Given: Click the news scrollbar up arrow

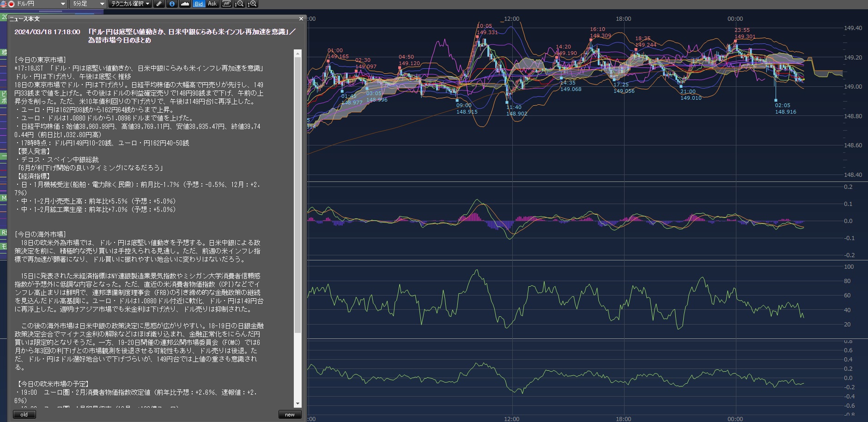Looking at the screenshot, I should coord(297,54).
